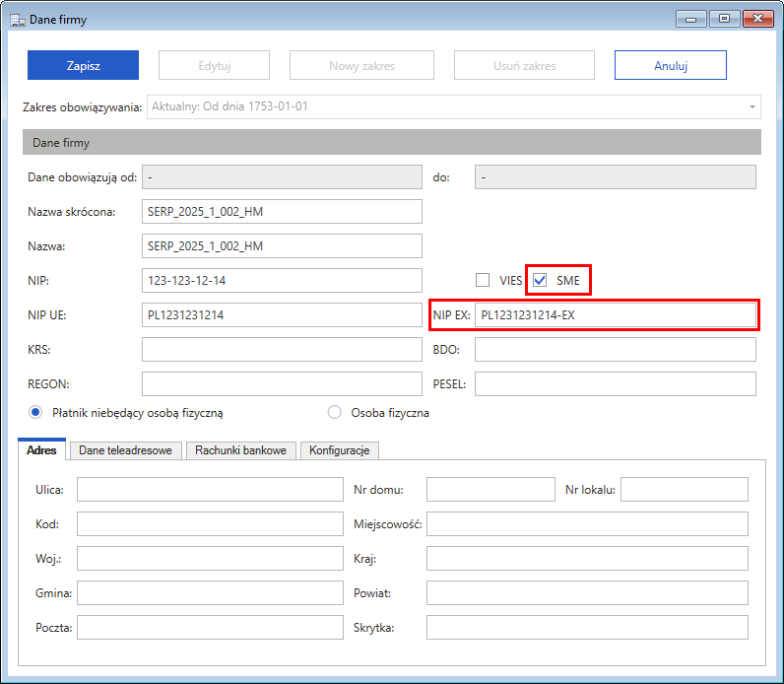Click the Skrytka field
The width and height of the screenshot is (784, 684).
pyautogui.click(x=587, y=627)
